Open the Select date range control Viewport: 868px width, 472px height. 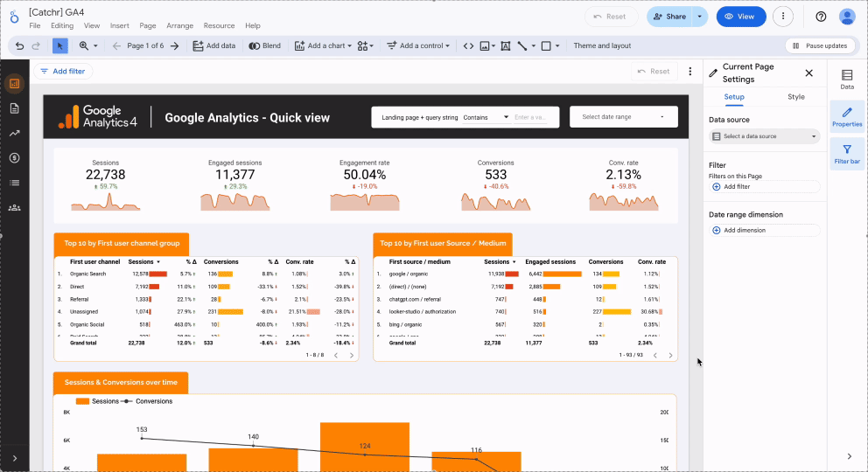tap(624, 116)
